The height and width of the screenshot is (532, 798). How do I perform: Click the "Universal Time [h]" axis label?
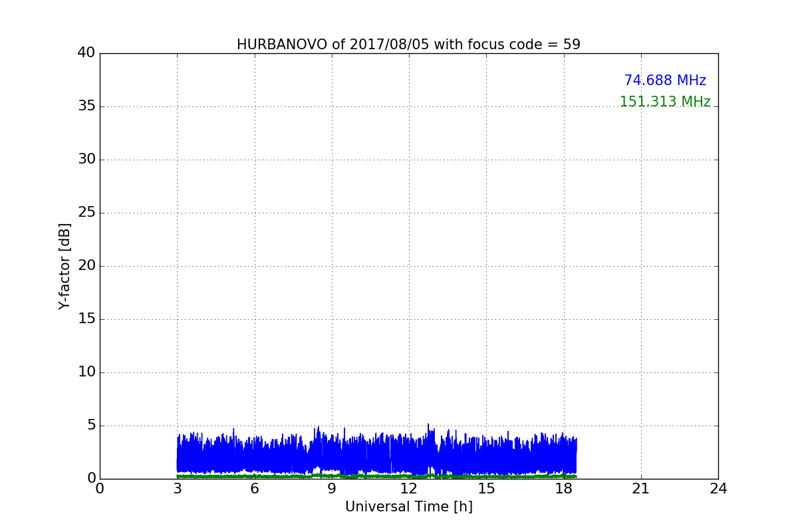click(409, 507)
